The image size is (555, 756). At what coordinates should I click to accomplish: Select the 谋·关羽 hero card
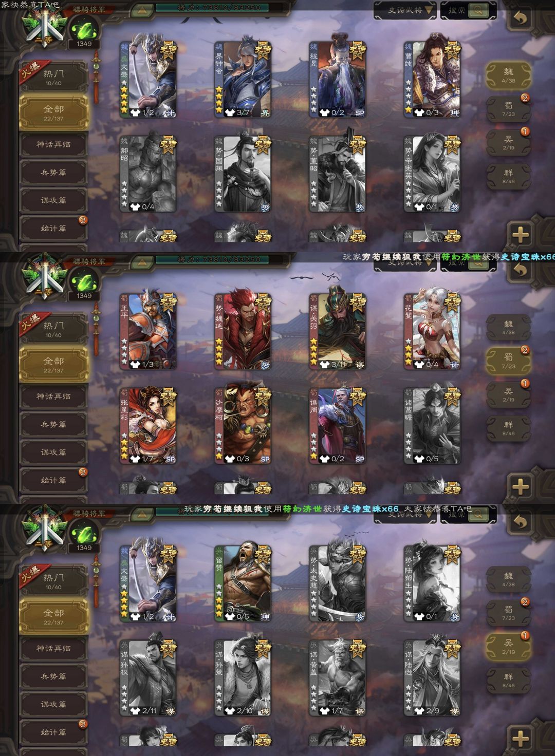click(338, 330)
